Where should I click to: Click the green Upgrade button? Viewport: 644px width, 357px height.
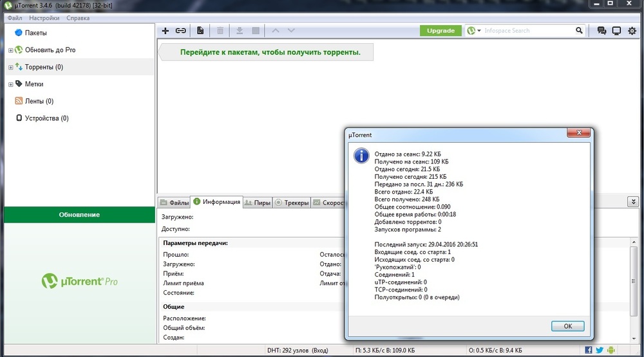tap(440, 30)
